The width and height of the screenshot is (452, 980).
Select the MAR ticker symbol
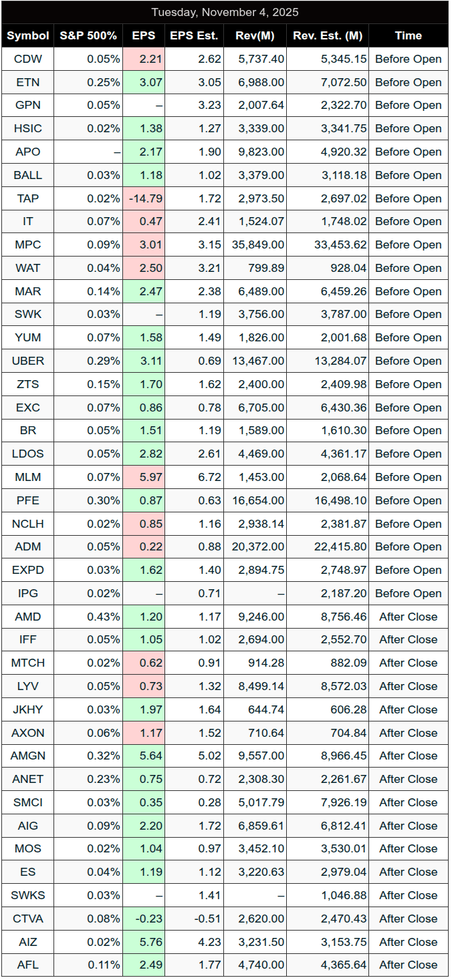(28, 291)
